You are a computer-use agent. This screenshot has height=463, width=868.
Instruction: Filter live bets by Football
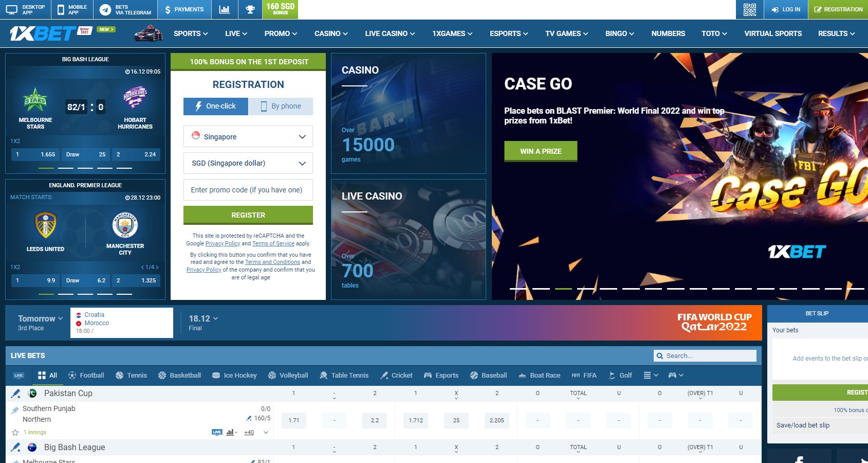pos(86,376)
